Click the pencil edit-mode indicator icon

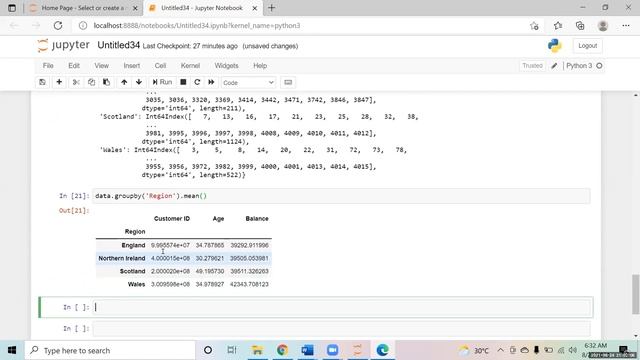coord(554,66)
